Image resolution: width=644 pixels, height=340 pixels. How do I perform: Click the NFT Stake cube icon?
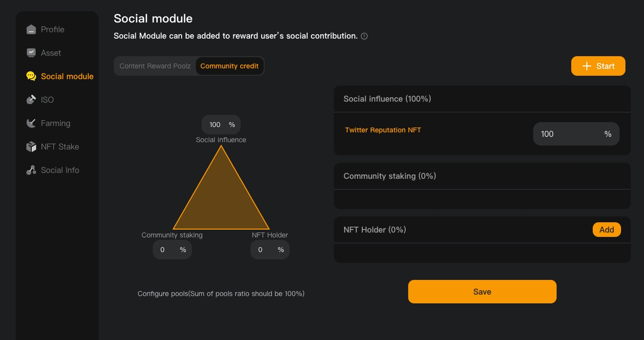point(31,147)
